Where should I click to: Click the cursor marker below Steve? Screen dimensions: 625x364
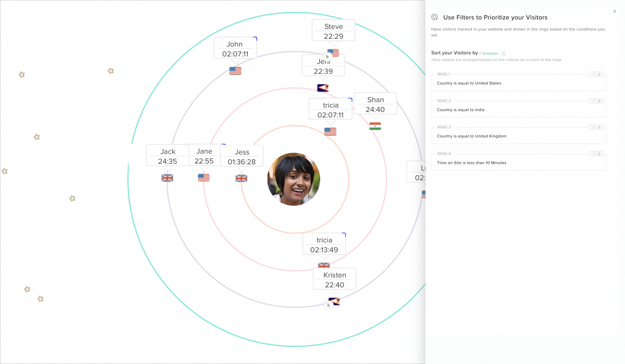(x=327, y=57)
